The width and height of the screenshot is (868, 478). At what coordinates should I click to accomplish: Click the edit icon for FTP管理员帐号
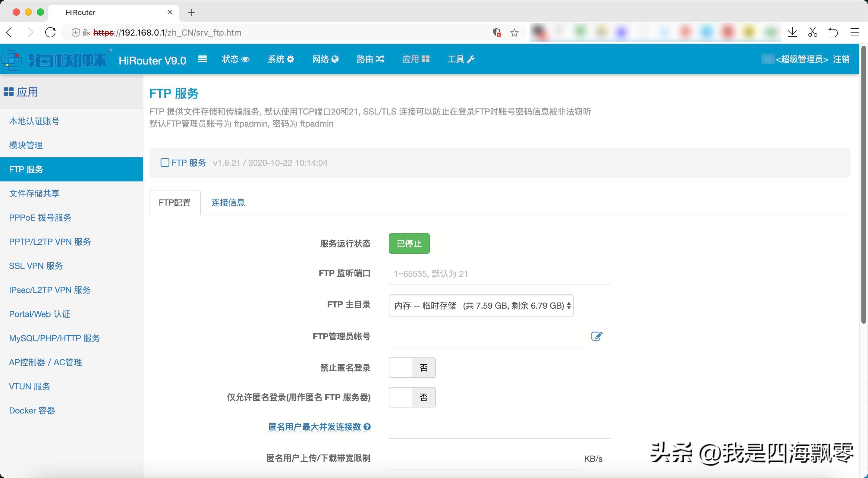[596, 336]
